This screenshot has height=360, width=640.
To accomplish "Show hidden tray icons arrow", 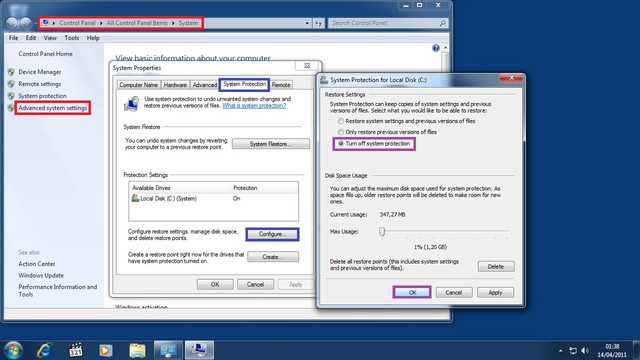I will coord(560,351).
